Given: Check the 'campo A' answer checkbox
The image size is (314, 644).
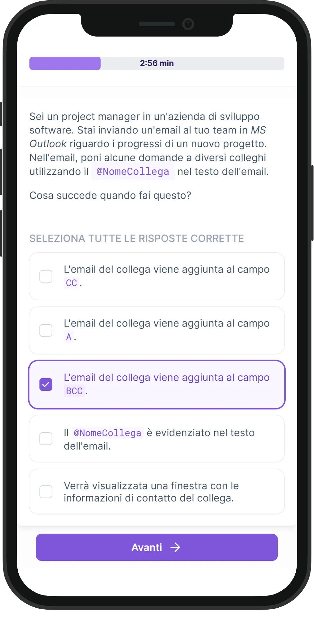Looking at the screenshot, I should point(46,330).
